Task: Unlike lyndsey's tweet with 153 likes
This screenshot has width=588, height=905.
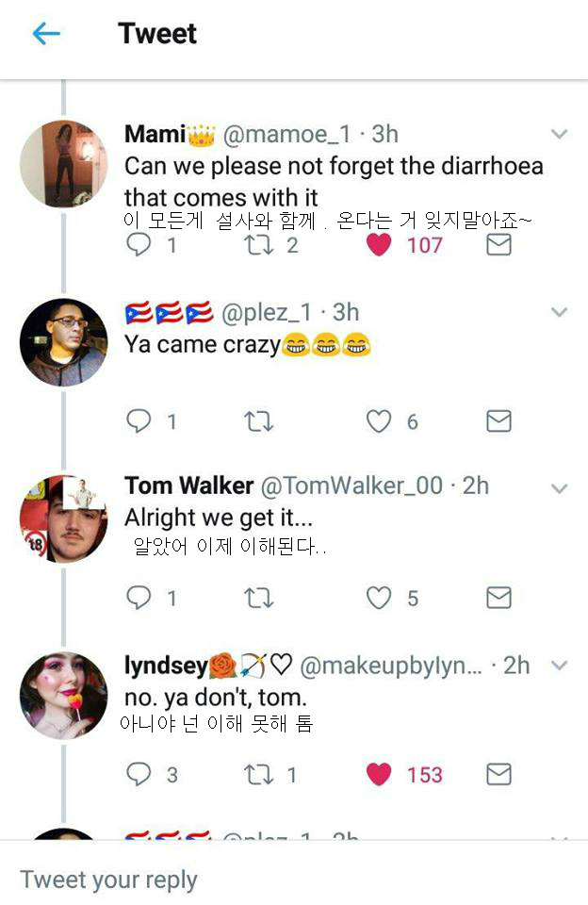Action: tap(379, 774)
